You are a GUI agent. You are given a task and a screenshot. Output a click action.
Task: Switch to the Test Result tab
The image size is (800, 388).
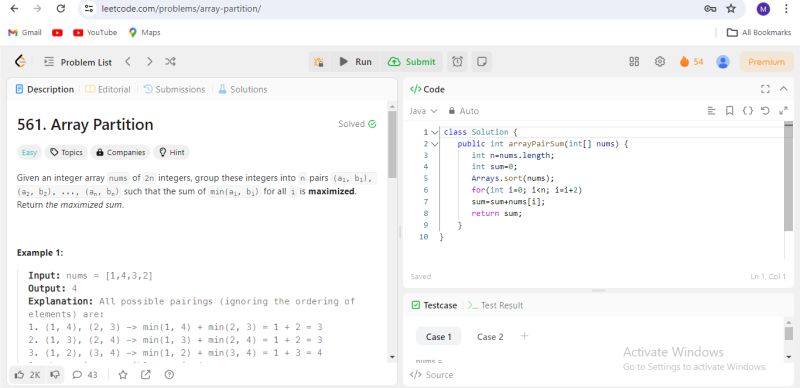tap(495, 305)
